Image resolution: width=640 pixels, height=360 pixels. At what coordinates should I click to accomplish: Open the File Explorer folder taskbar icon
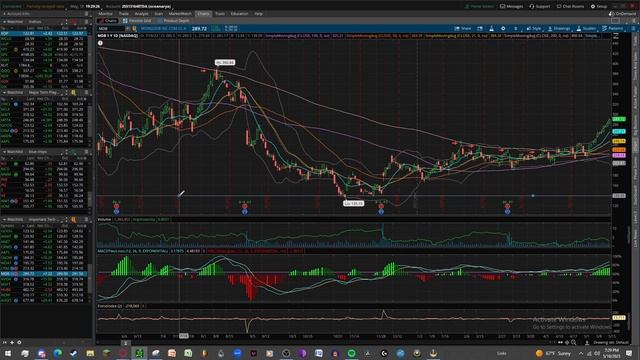(x=90, y=353)
